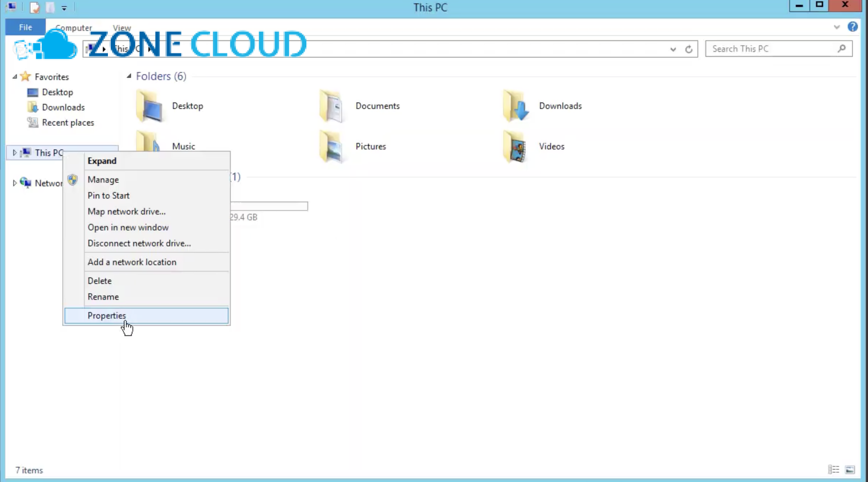Open Properties from the context menu
This screenshot has width=868, height=482.
coord(146,316)
